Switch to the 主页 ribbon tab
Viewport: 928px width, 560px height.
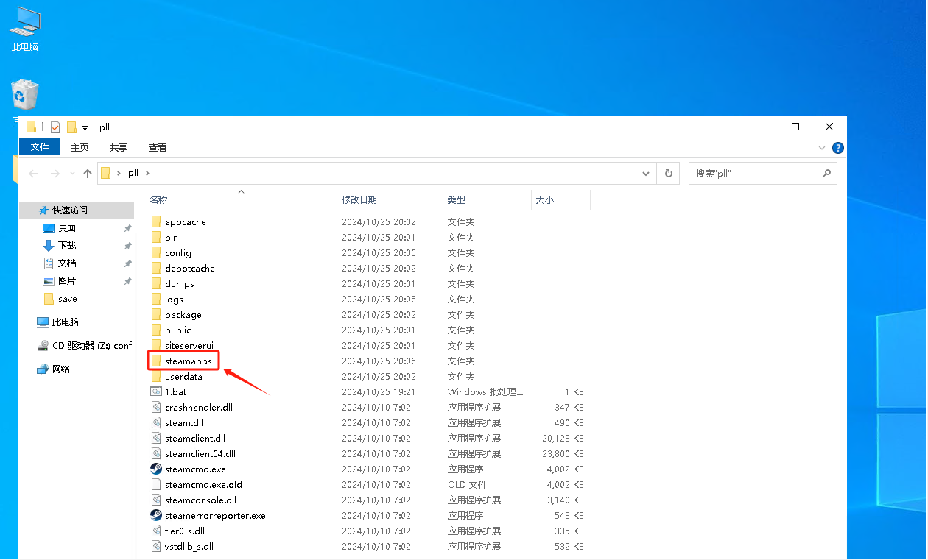pos(80,147)
